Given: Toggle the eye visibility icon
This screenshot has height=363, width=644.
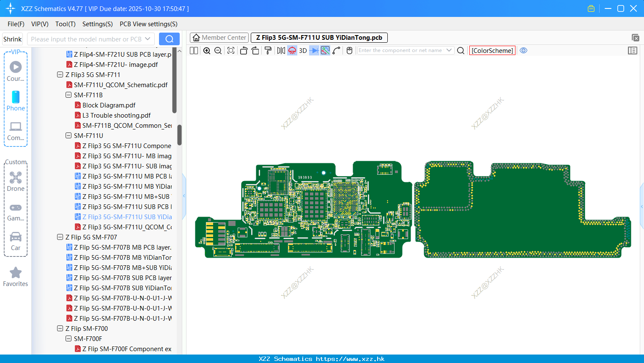Looking at the screenshot, I should point(523,50).
